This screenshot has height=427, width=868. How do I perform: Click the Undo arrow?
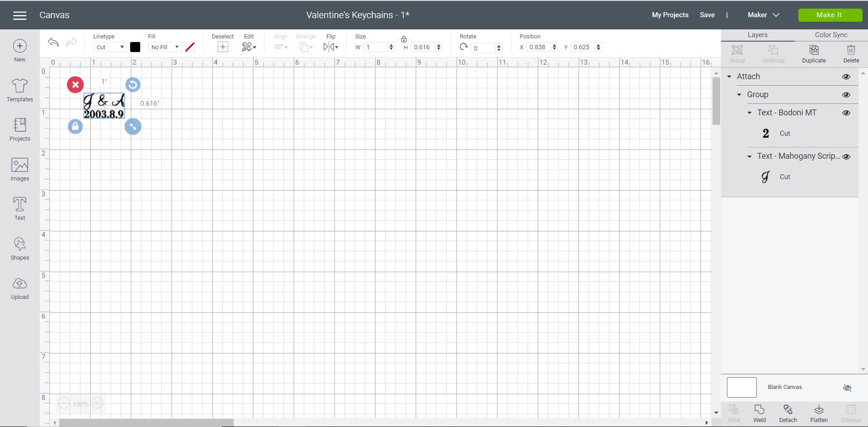click(53, 43)
